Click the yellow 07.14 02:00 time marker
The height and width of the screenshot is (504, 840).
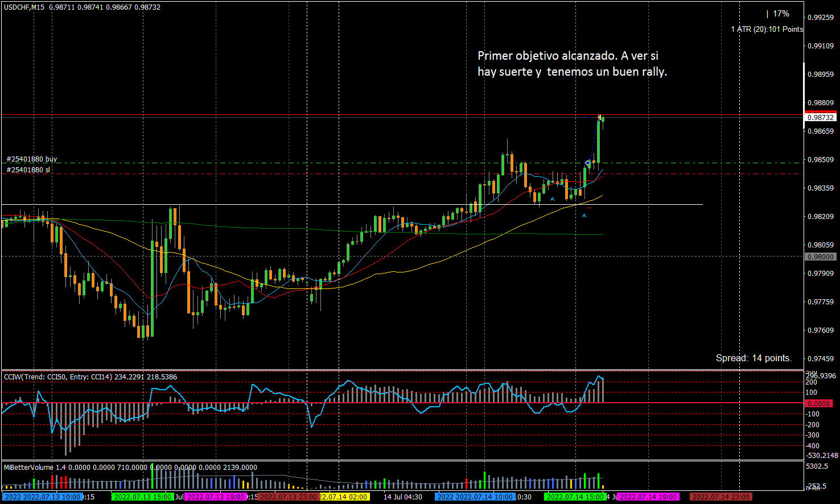pyautogui.click(x=344, y=497)
